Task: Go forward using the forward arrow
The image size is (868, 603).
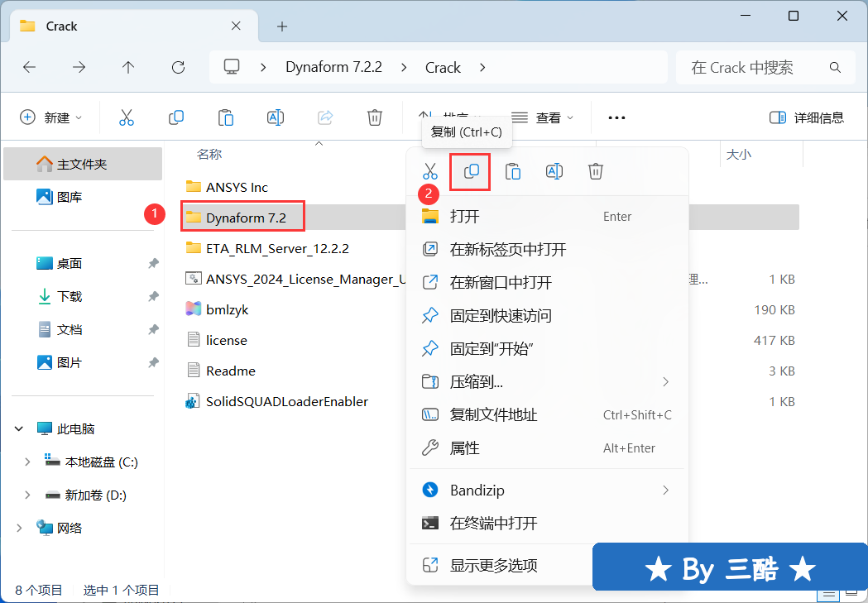Action: tap(79, 68)
